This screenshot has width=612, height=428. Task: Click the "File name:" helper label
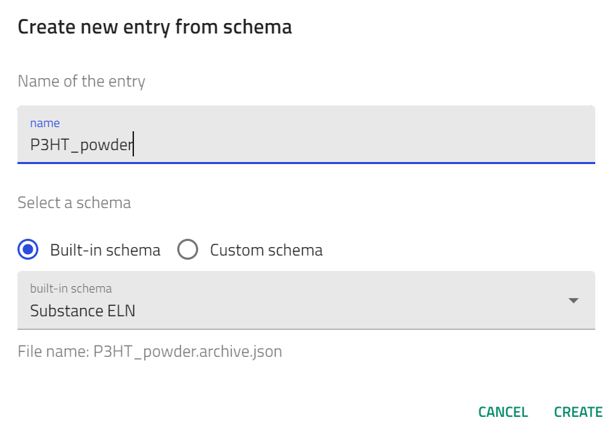(53, 351)
